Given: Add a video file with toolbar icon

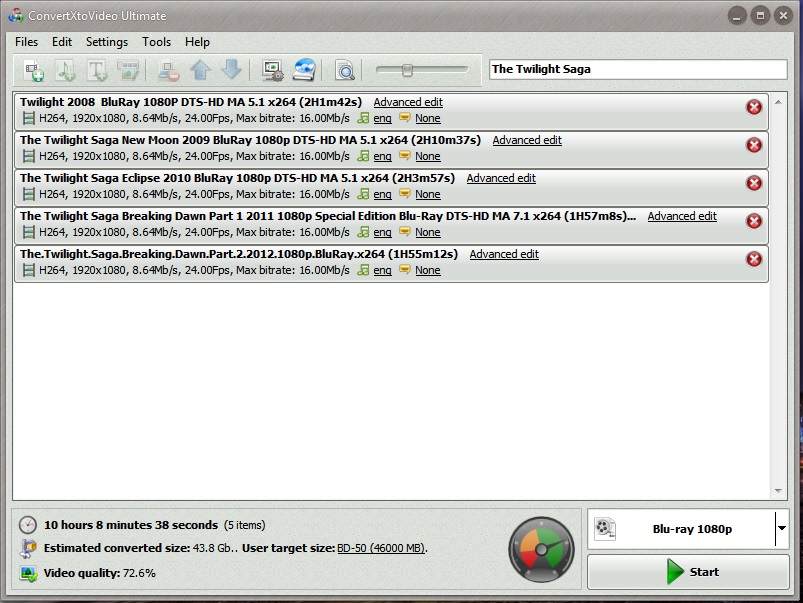Looking at the screenshot, I should [x=34, y=70].
